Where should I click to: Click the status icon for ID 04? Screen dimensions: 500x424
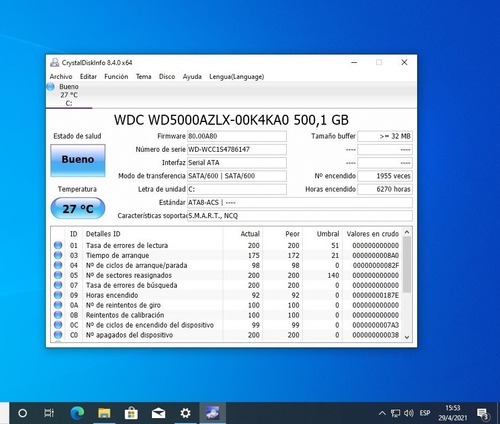(58, 265)
